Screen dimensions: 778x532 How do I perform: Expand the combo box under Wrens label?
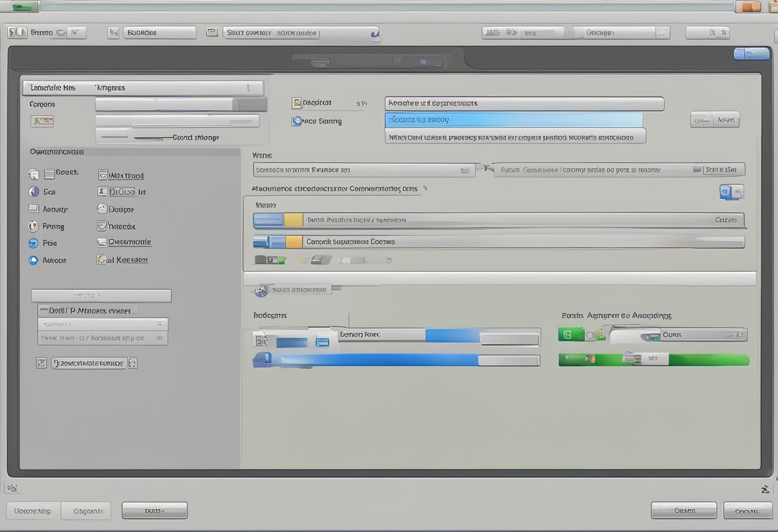(x=363, y=170)
